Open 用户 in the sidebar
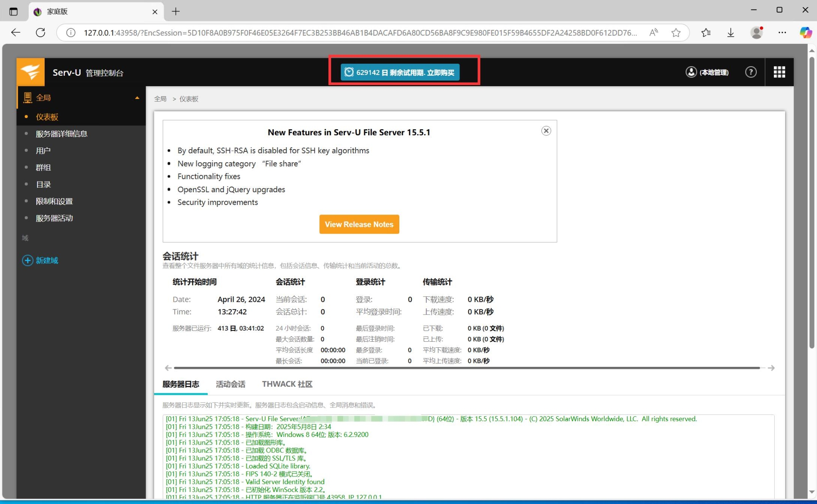This screenshot has width=817, height=504. pos(43,150)
